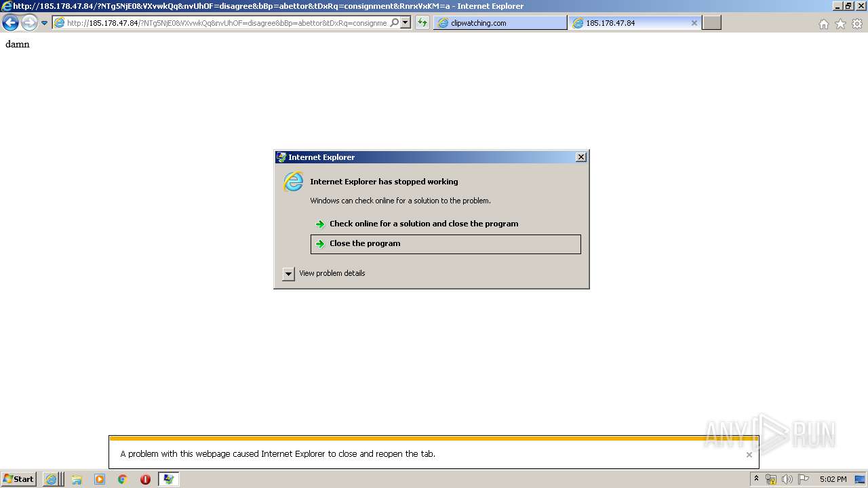Image resolution: width=868 pixels, height=488 pixels.
Task: Click the Refresh/compatibility icon beside address bar
Action: (422, 23)
